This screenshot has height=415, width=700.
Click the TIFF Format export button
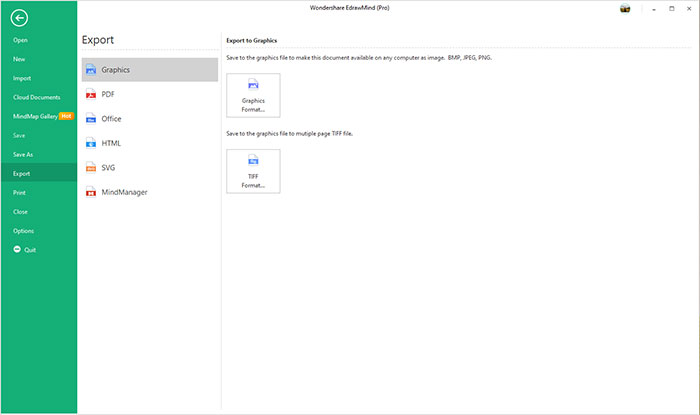click(x=253, y=170)
